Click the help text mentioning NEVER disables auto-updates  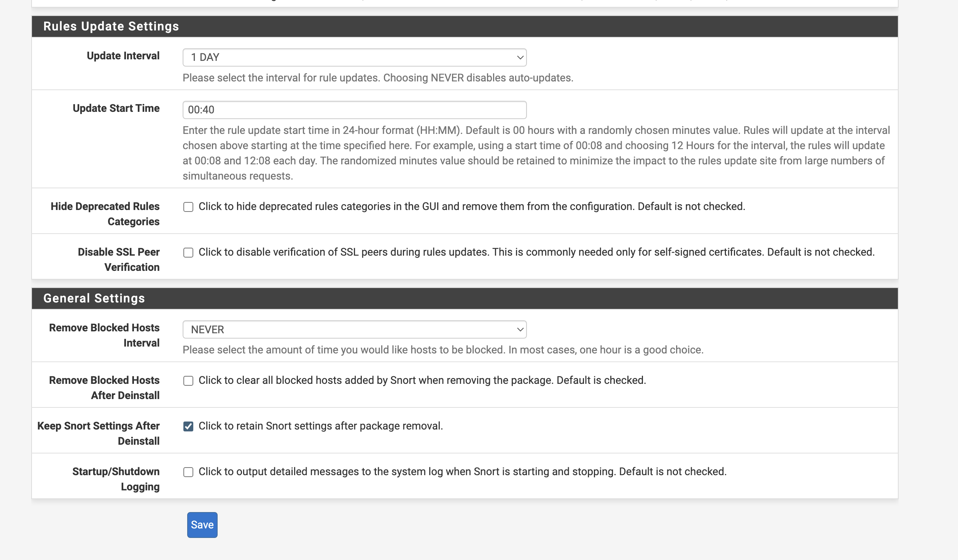[x=378, y=78]
